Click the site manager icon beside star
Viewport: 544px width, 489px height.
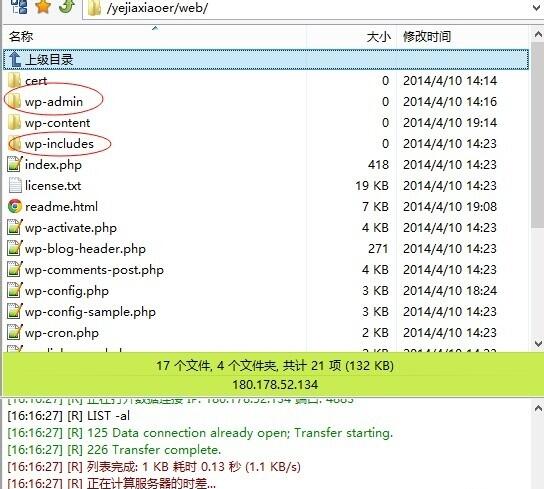click(x=19, y=6)
